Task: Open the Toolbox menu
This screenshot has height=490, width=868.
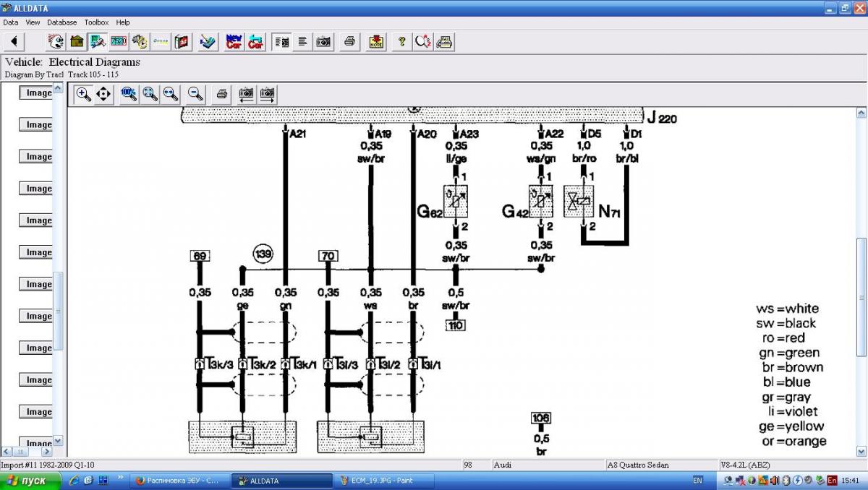Action: pyautogui.click(x=96, y=22)
